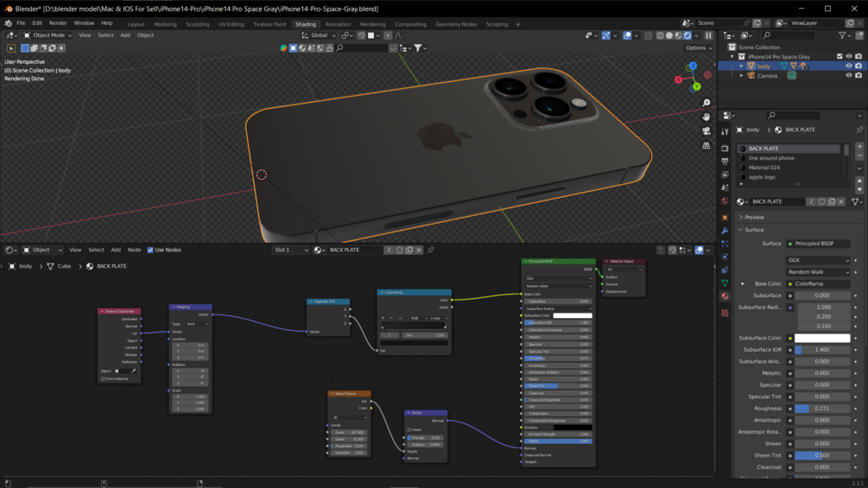
Task: Add a new material slot
Action: 859,147
